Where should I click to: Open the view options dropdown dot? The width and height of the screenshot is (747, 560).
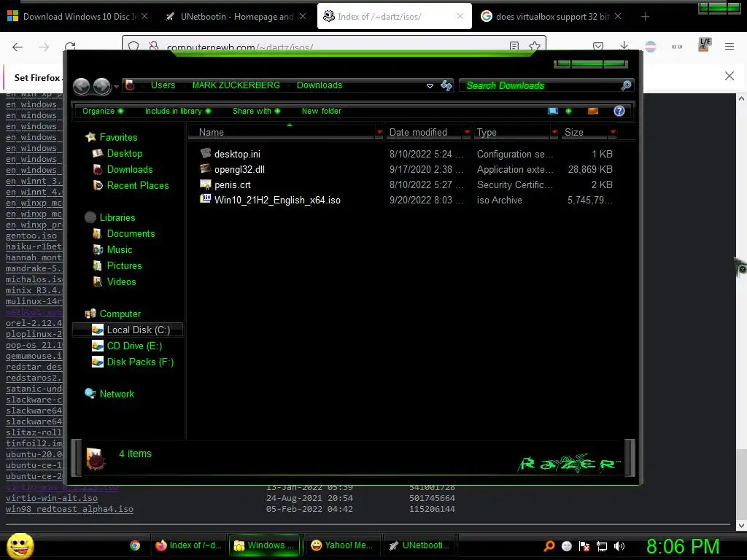[568, 111]
